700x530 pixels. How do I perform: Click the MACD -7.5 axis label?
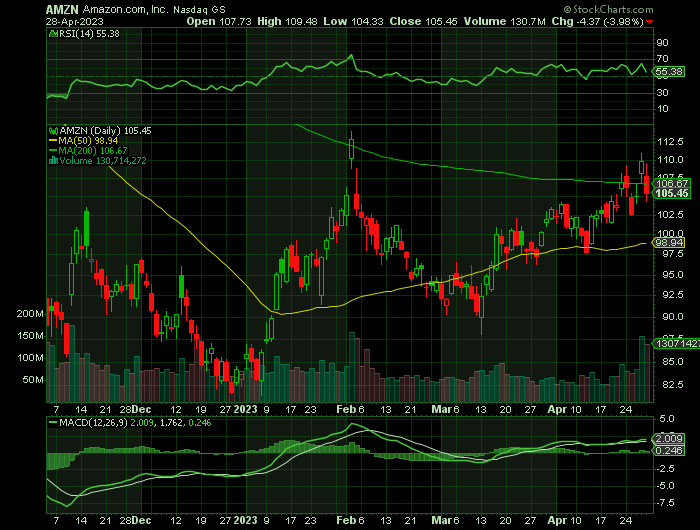(x=666, y=503)
